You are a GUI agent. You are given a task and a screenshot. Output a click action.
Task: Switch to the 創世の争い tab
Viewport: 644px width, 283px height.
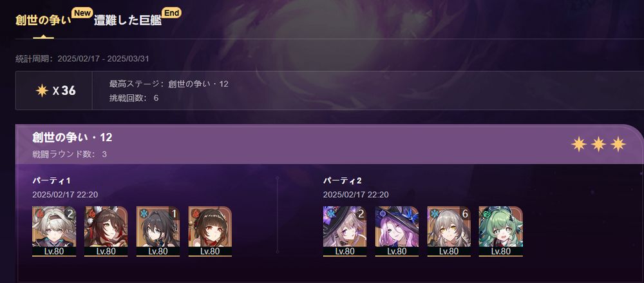[x=43, y=21]
